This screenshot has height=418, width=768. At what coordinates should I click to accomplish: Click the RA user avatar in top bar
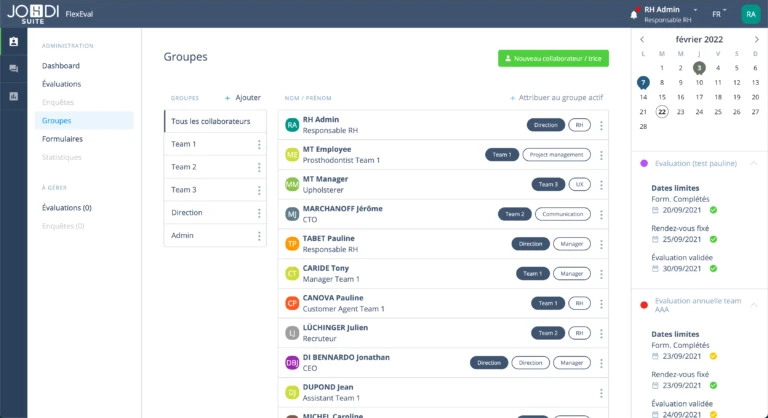[749, 14]
